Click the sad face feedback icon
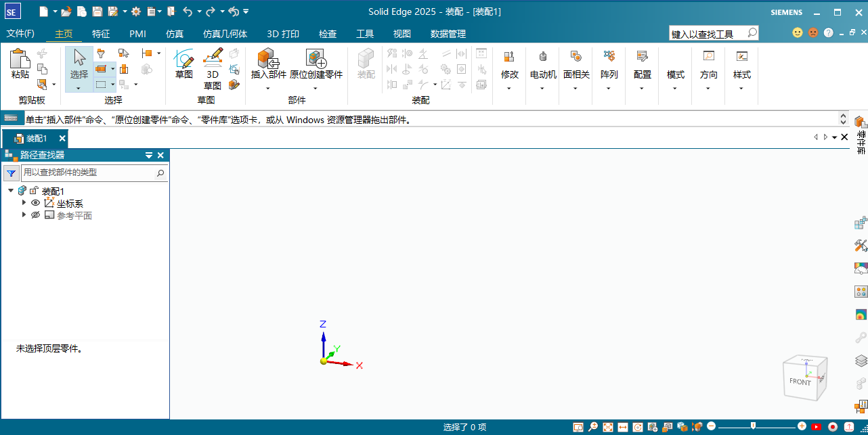The image size is (868, 435). click(813, 32)
